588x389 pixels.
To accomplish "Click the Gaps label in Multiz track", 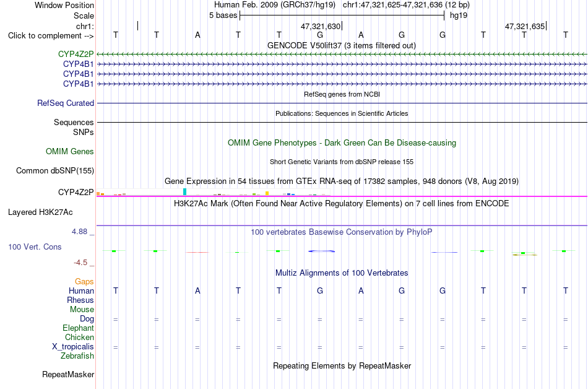I will coord(84,281).
